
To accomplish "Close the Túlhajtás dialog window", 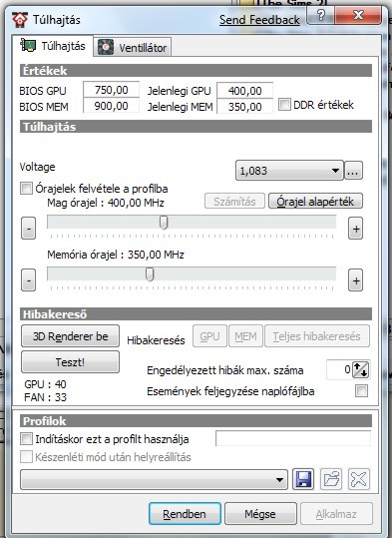I will click(358, 15).
